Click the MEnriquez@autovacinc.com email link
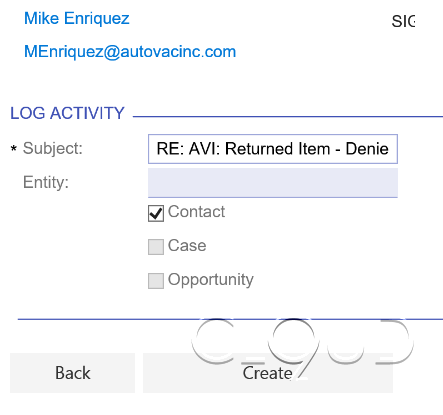This screenshot has height=415, width=443. click(x=130, y=52)
